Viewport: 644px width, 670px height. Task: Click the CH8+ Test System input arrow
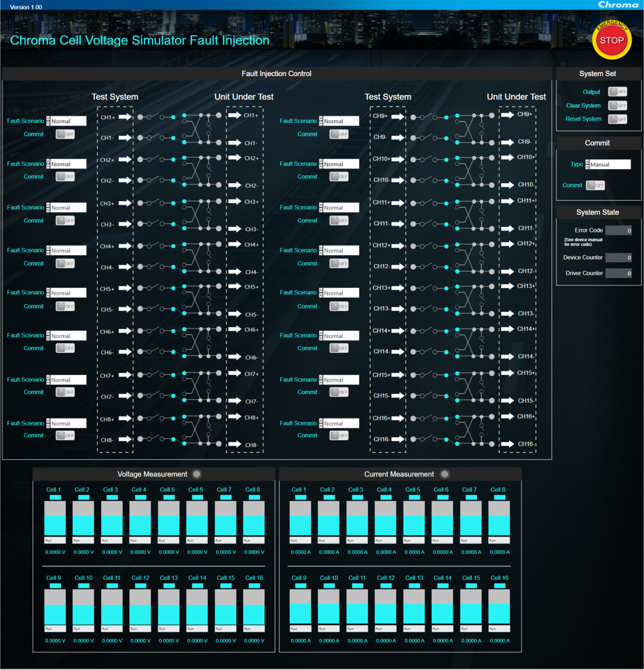(125, 418)
